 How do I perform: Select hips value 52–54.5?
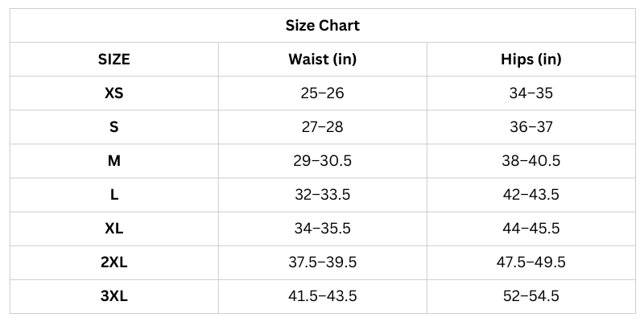pyautogui.click(x=530, y=296)
